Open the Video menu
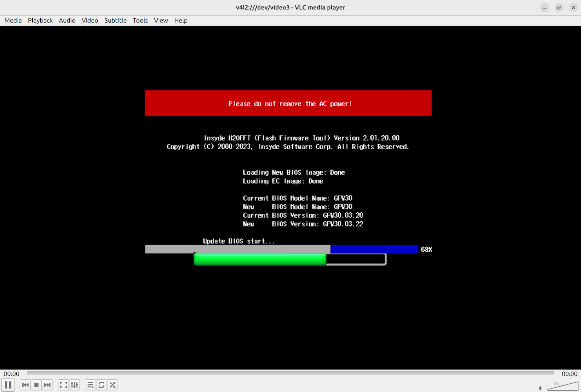The height and width of the screenshot is (392, 581). pos(90,20)
